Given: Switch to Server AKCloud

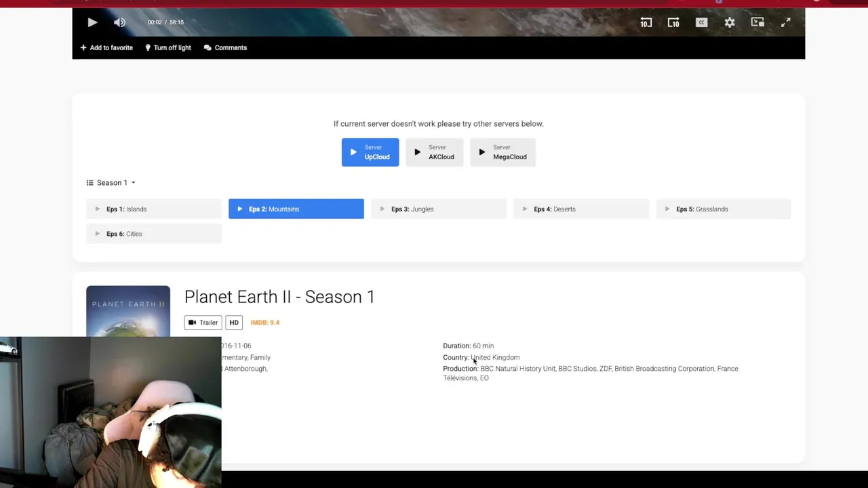Looking at the screenshot, I should 435,152.
